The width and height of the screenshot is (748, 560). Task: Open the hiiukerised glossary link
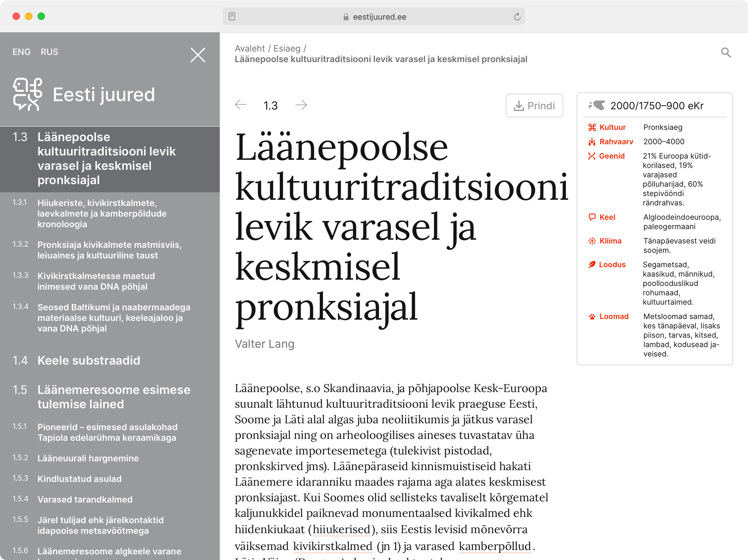pos(341,529)
